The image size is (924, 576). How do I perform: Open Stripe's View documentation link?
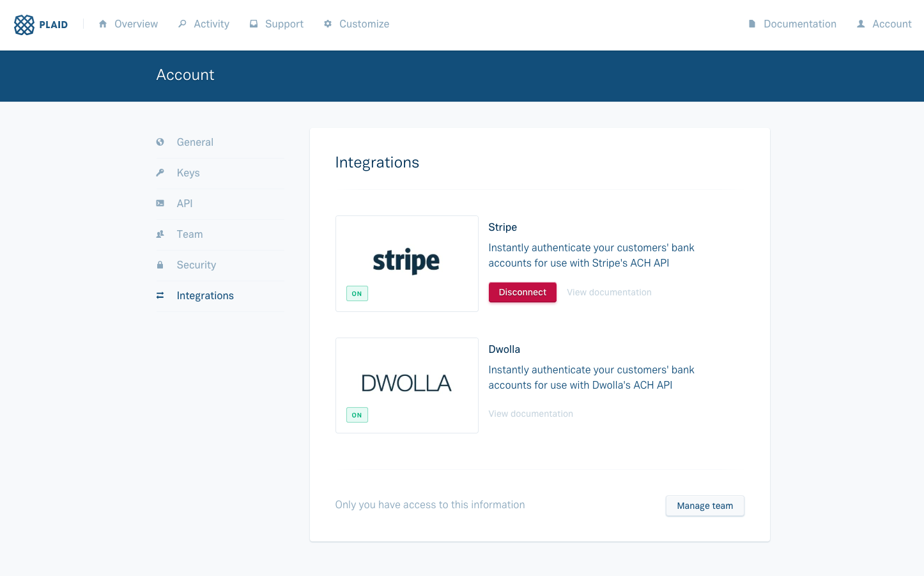click(608, 292)
